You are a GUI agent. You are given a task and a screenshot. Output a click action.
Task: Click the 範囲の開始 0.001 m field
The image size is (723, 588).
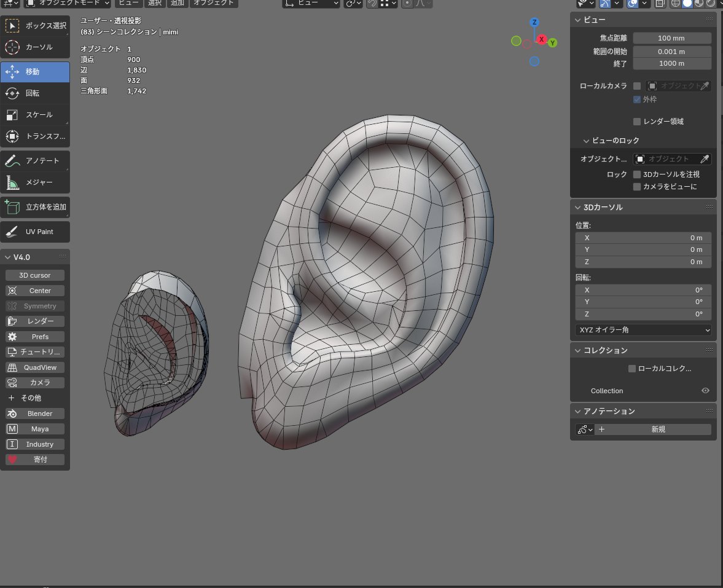pyautogui.click(x=672, y=52)
